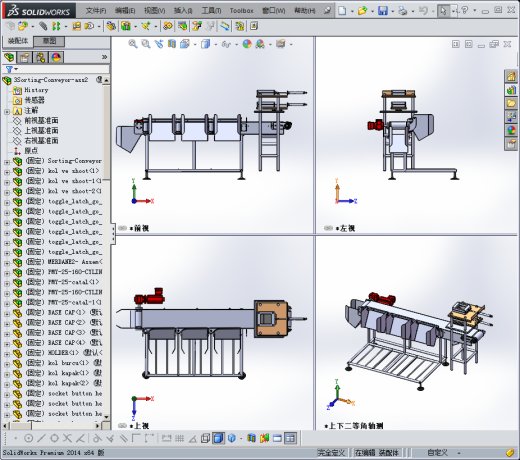Select the PropertyManager tab icon
The width and height of the screenshot is (520, 460).
pos(25,58)
